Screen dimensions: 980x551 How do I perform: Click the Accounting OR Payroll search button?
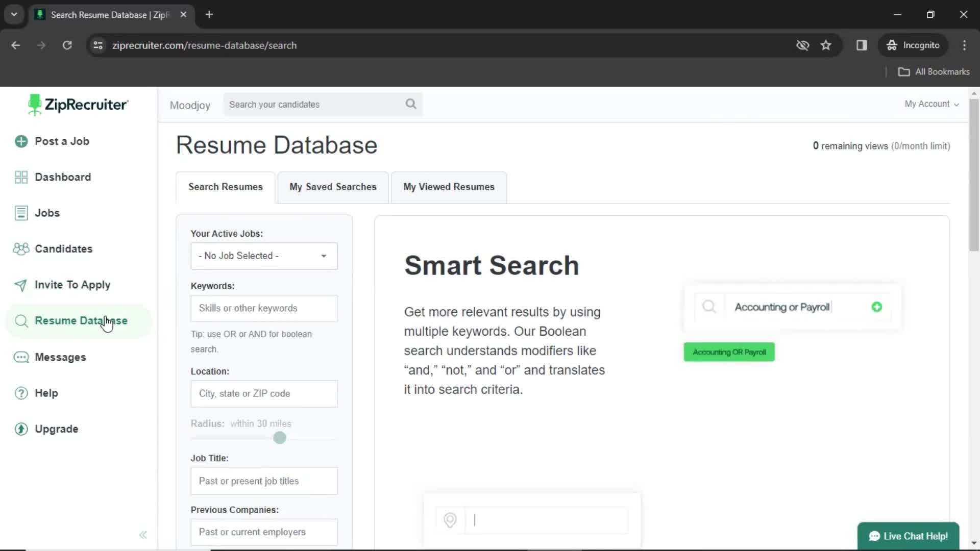pos(729,352)
